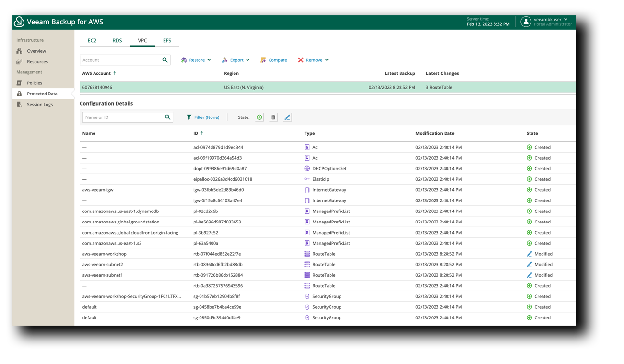Open Session Logs in the sidebar
The height and width of the screenshot is (364, 624).
(x=40, y=104)
